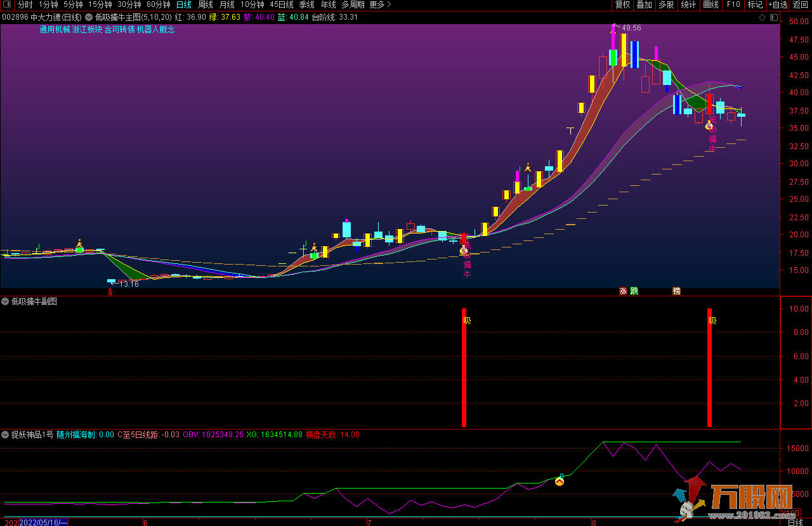Switch to 月线 monthly chart

(226, 4)
